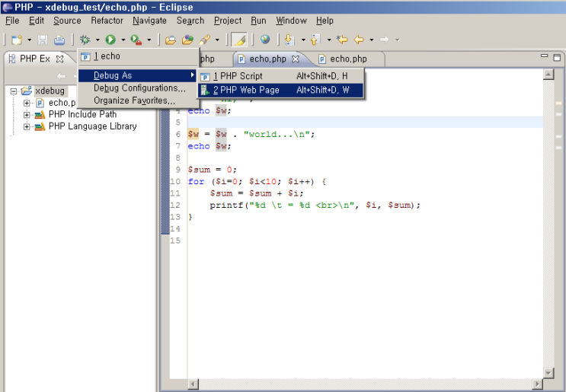
Task: Switch to the PHP Explorer view tab
Action: [34, 59]
